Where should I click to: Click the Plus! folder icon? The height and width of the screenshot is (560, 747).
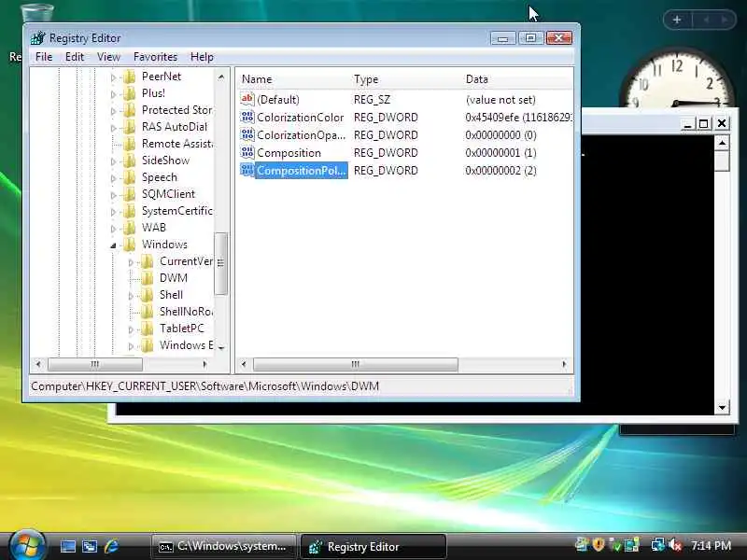pyautogui.click(x=129, y=93)
